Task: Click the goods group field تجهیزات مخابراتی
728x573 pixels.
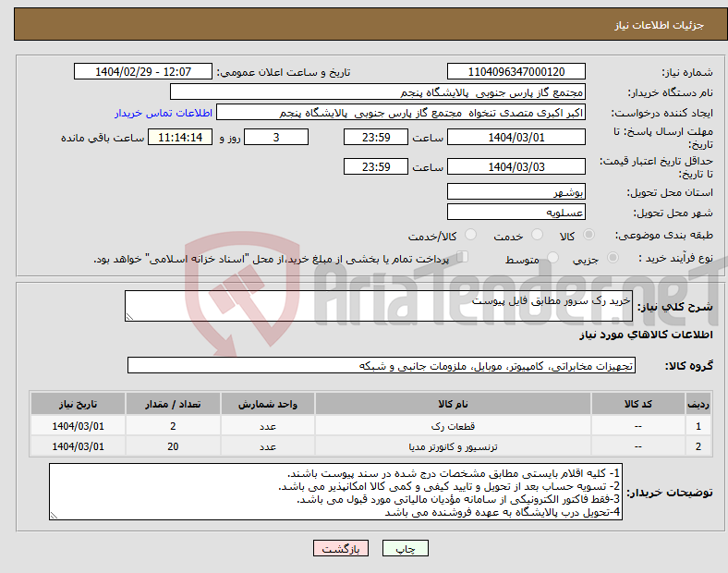Action: pos(382,365)
